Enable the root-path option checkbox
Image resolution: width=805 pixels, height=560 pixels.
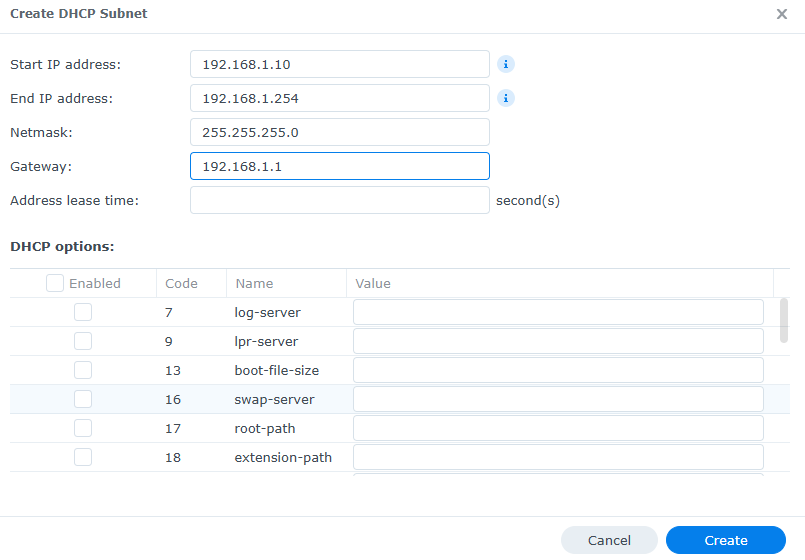click(83, 428)
